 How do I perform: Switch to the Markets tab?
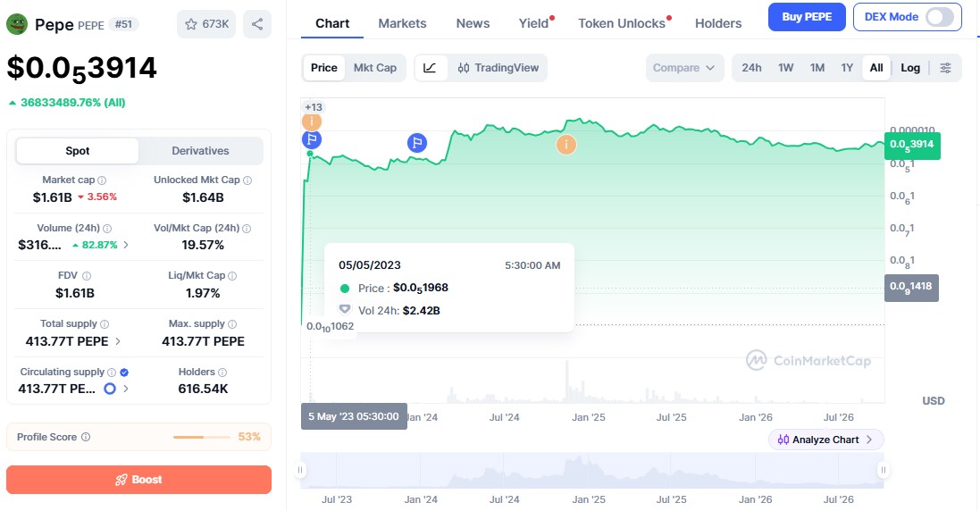coord(402,23)
